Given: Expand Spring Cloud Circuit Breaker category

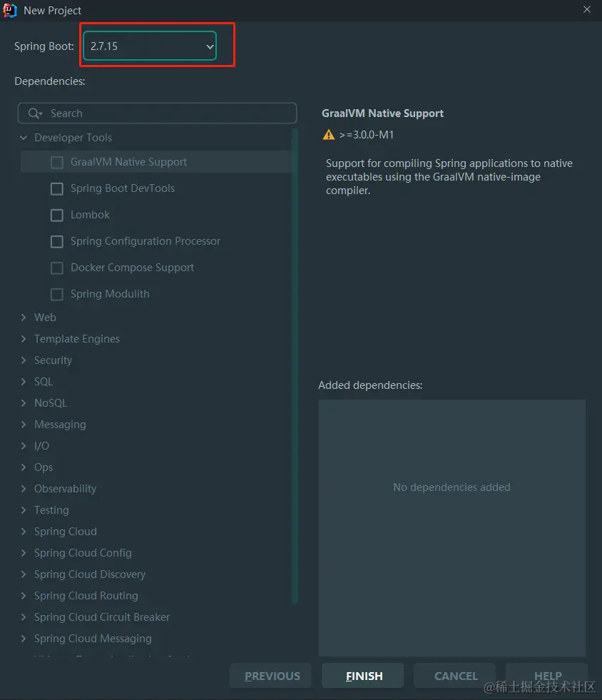Looking at the screenshot, I should click(24, 617).
